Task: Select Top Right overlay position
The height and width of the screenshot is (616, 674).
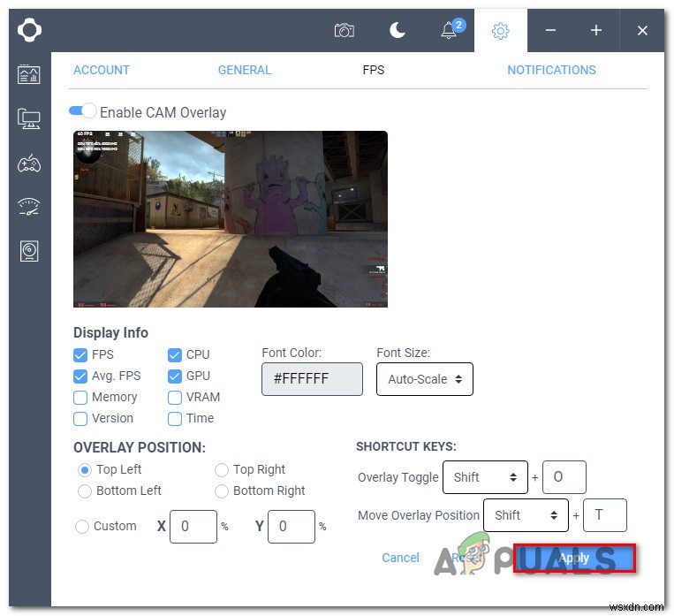Action: [x=222, y=470]
